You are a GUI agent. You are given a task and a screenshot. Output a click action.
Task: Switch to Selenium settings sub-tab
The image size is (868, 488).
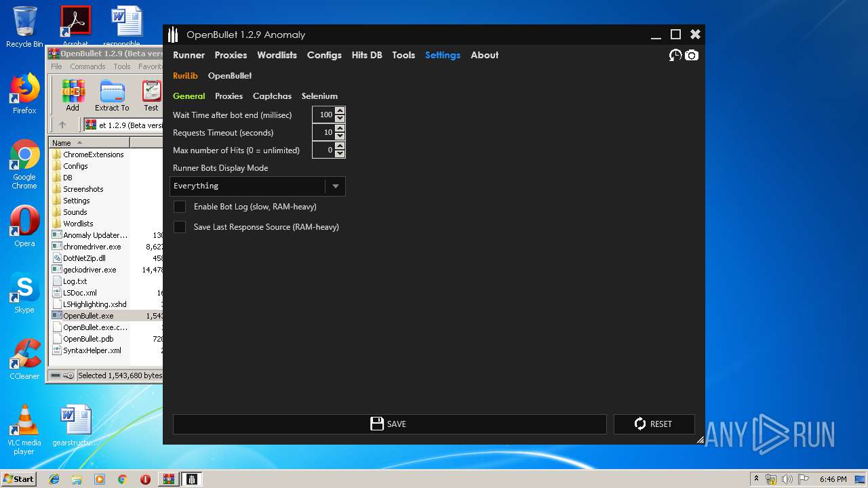tap(319, 96)
